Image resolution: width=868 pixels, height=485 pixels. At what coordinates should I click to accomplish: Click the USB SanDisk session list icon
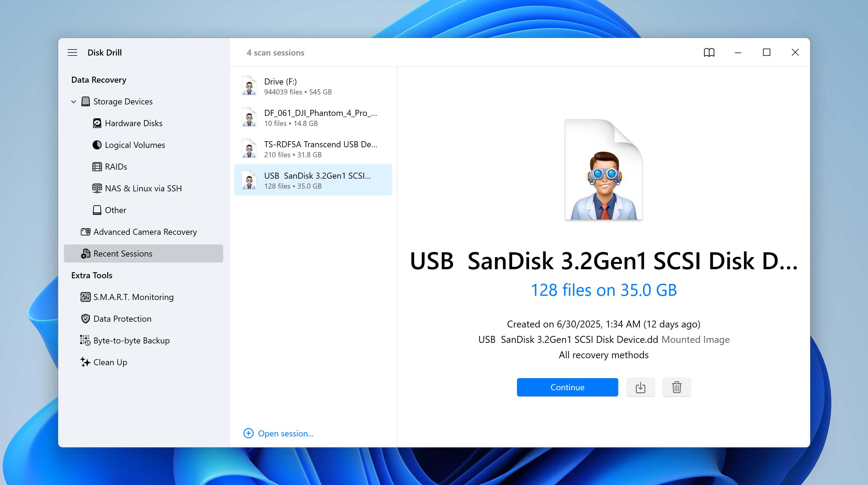click(249, 180)
